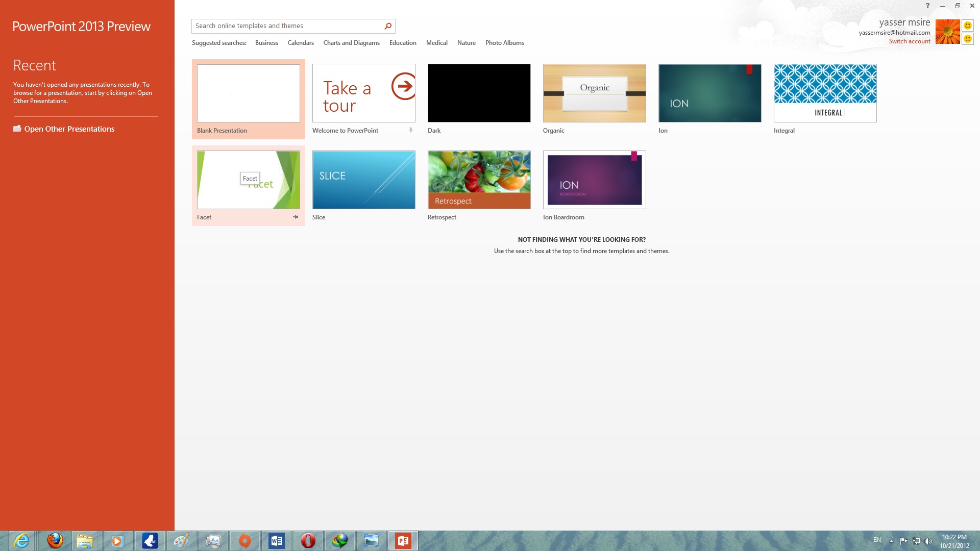Select Medical suggested search
Viewport: 980px width, 551px height.
click(x=437, y=43)
